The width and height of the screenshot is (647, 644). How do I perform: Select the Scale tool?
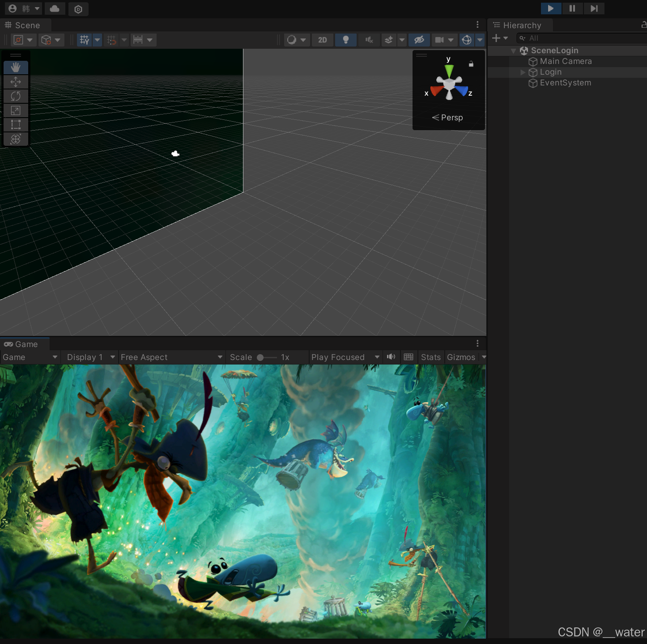tap(16, 110)
